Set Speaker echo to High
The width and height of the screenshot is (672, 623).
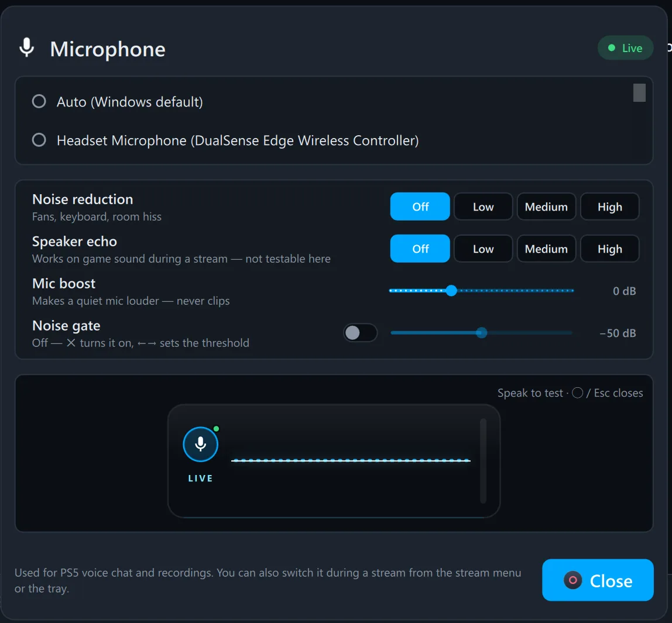609,249
